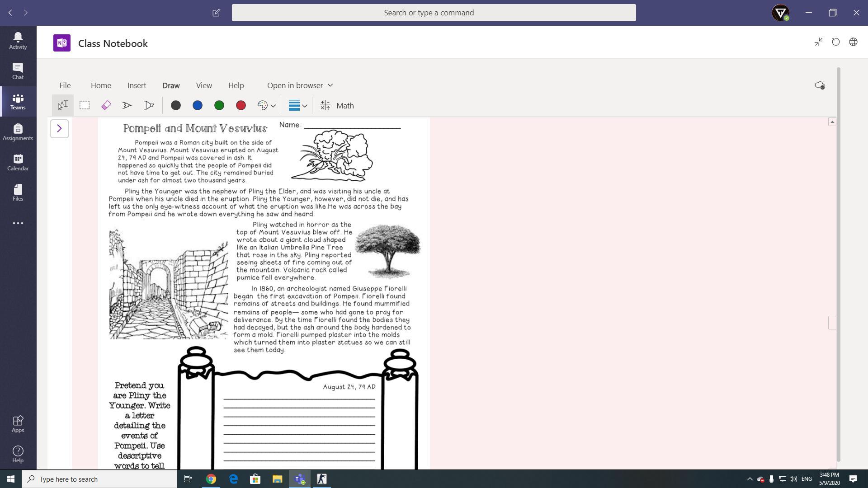Pick the red ink color
868x488 pixels.
coord(241,105)
